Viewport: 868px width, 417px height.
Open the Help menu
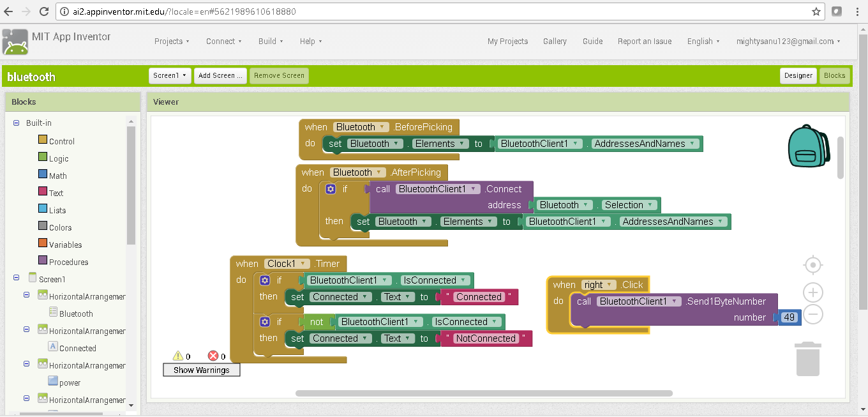(x=311, y=42)
